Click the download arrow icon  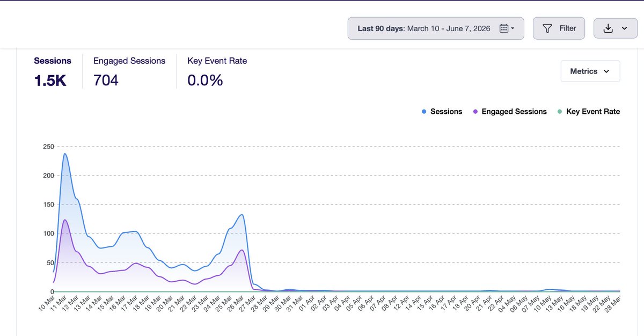point(608,28)
